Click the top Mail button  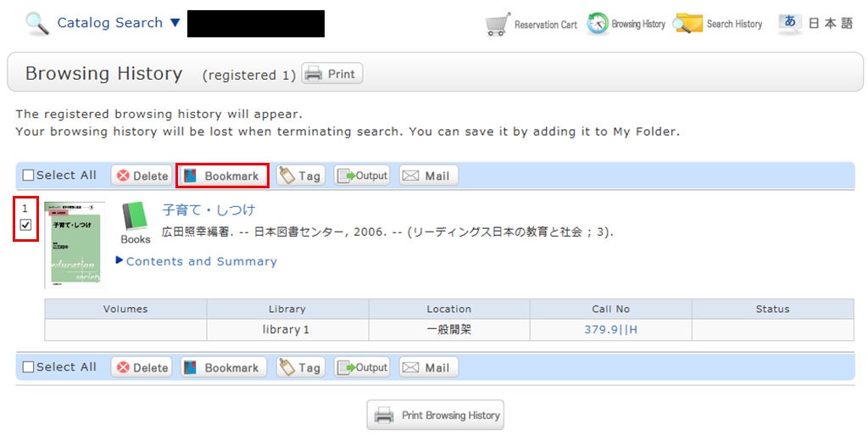[428, 176]
